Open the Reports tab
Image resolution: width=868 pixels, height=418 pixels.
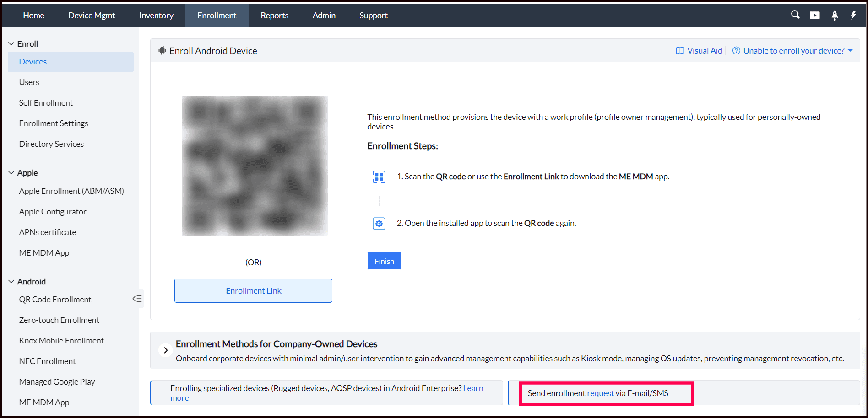pos(275,16)
